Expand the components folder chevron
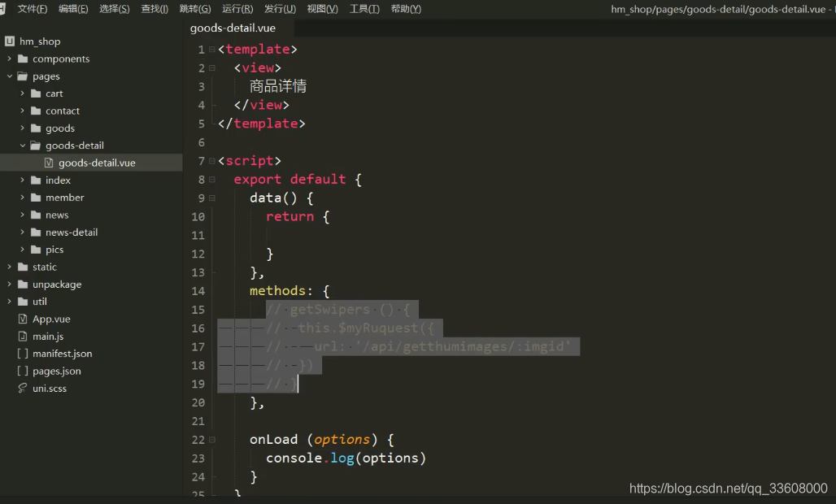Screen dimensions: 836x504 pos(9,59)
